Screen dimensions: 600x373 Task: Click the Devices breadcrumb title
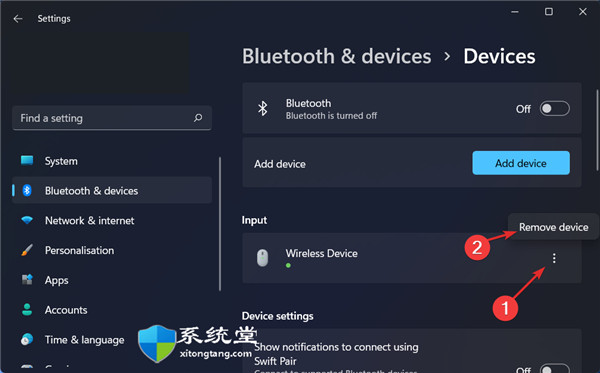pos(499,57)
